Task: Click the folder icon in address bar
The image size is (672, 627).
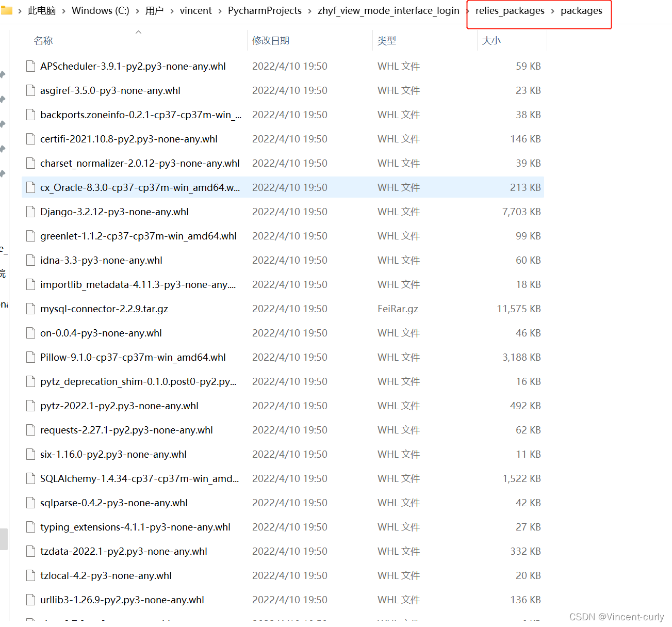Action: click(6, 10)
